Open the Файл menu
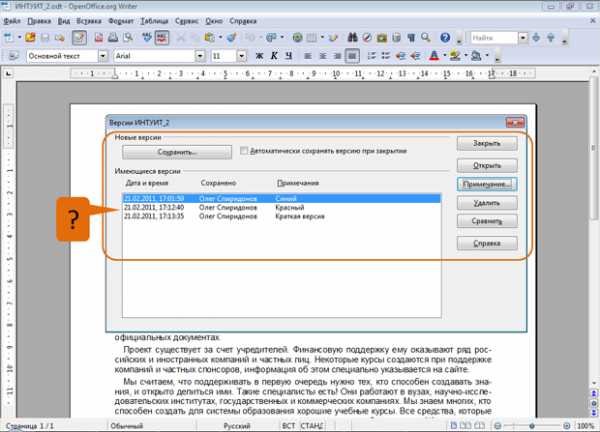This screenshot has height=432, width=600. point(12,21)
